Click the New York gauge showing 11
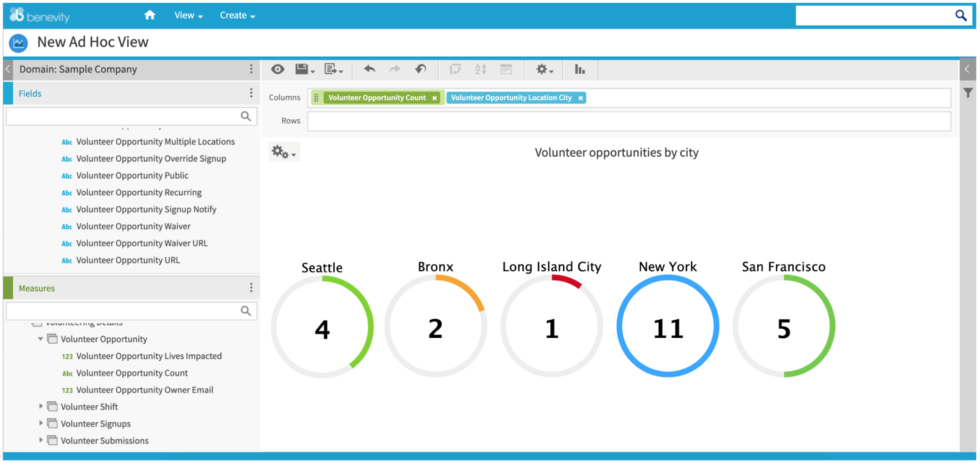 coord(667,326)
